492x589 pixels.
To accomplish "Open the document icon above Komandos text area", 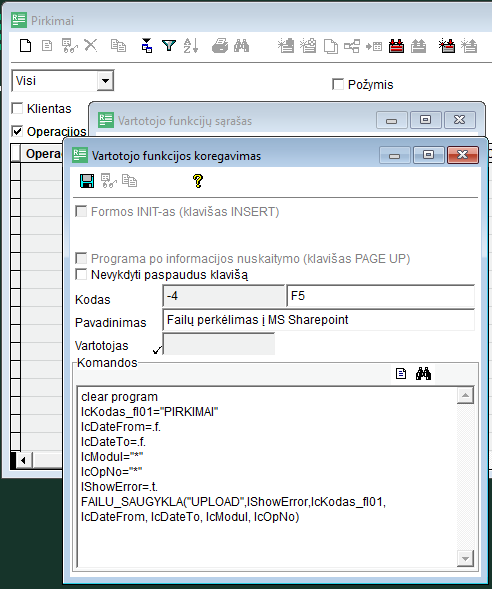I will (x=401, y=374).
